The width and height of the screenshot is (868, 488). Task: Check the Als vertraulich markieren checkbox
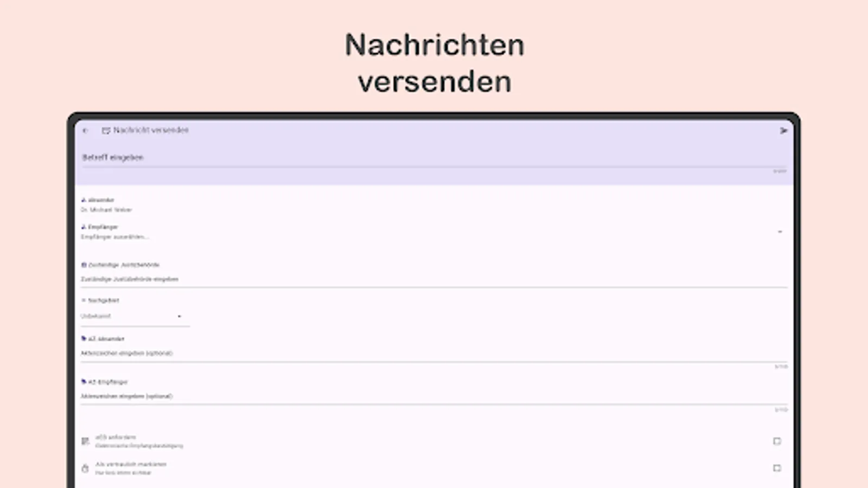778,467
